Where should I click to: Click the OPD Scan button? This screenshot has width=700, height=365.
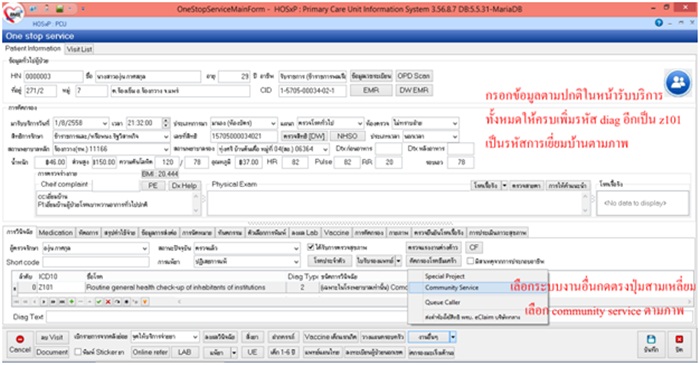[x=414, y=76]
